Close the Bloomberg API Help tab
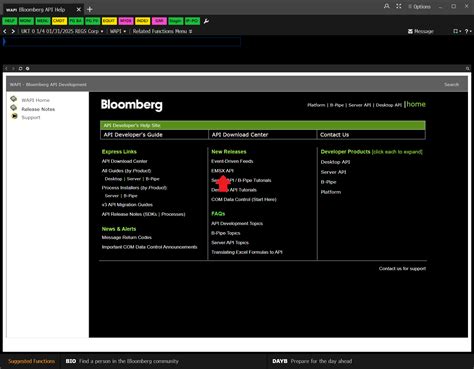Screen dimensions: 474x369 79,9
